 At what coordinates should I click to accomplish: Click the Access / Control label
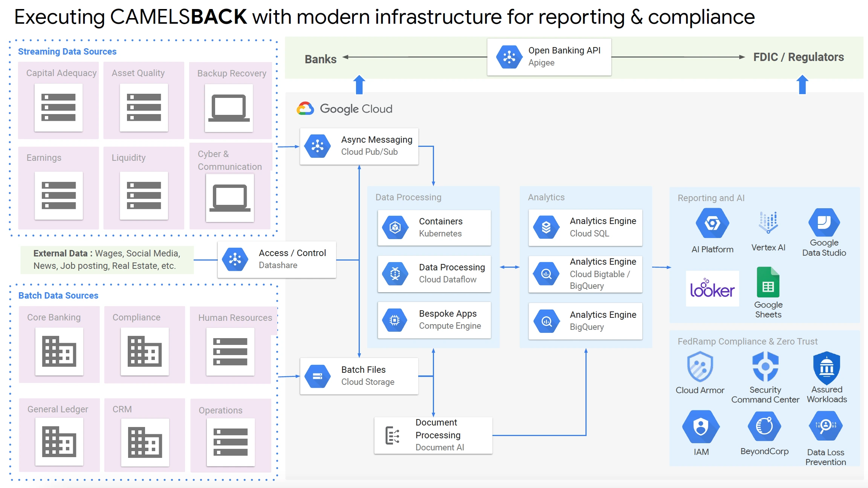(x=292, y=253)
